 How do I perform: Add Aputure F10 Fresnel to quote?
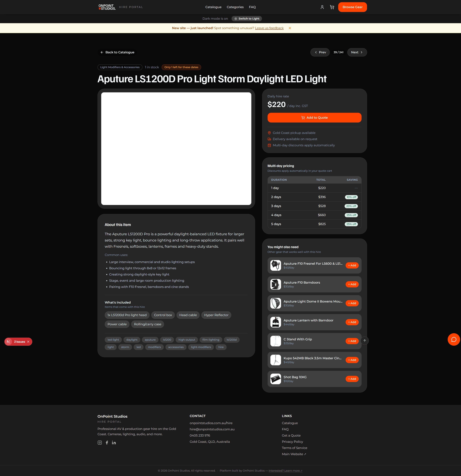(x=352, y=265)
